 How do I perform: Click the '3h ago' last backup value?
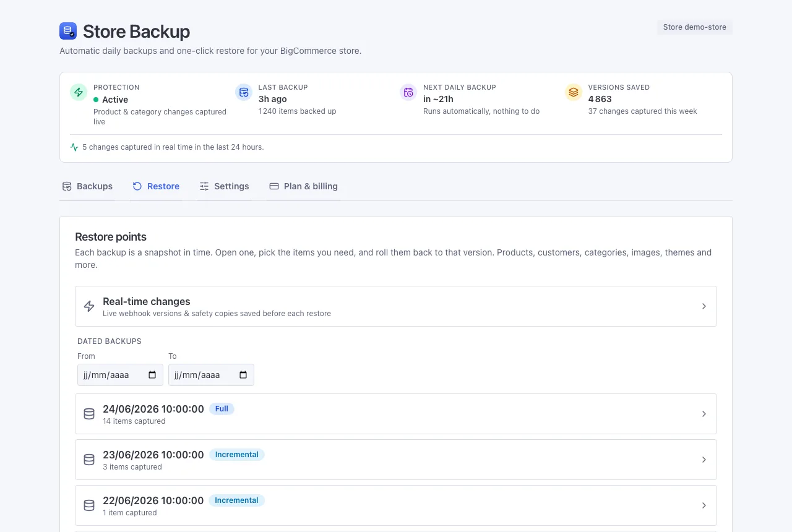pyautogui.click(x=273, y=99)
